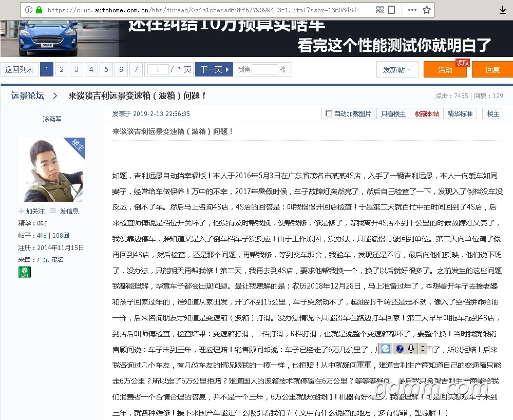The width and height of the screenshot is (513, 420).
Task: Click the page number input field
Action: pyautogui.click(x=158, y=69)
